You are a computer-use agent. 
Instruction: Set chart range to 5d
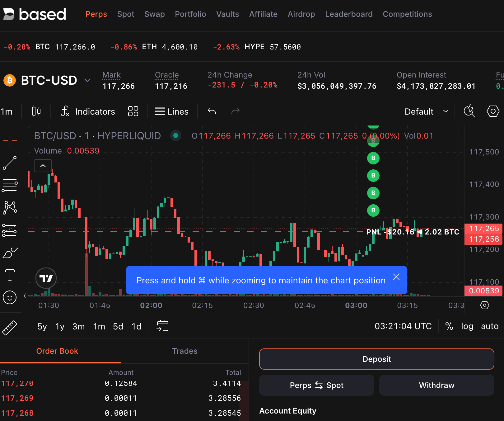tap(118, 326)
